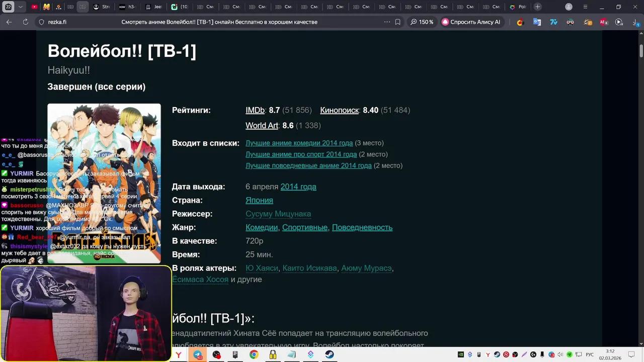Open the clock showing 3:12
Screen dimensions: 644x362
610,354
